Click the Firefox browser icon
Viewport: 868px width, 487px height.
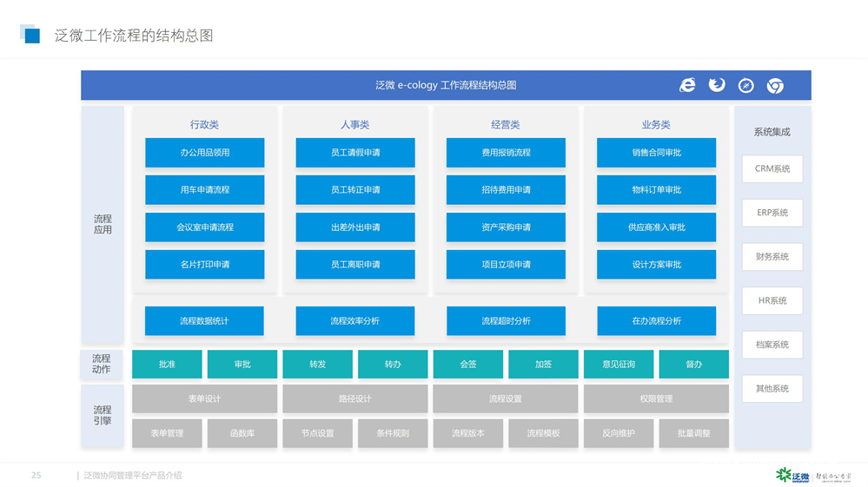pos(717,85)
